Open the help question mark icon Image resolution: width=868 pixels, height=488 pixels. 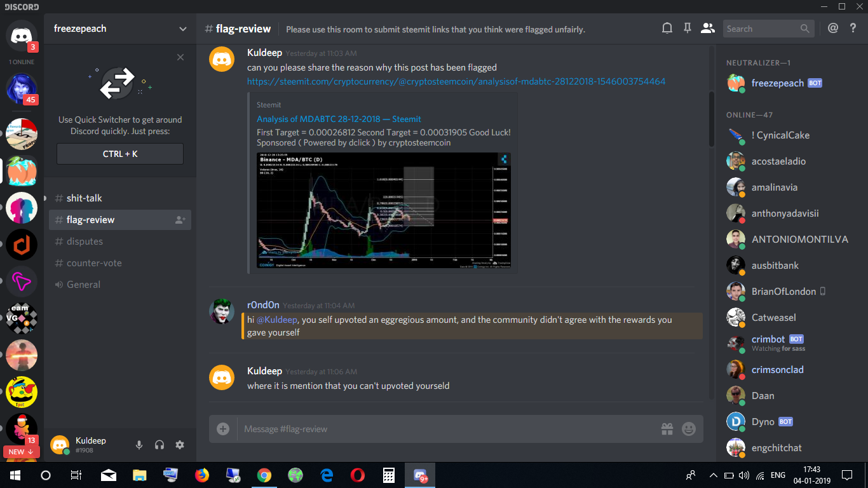(x=853, y=28)
